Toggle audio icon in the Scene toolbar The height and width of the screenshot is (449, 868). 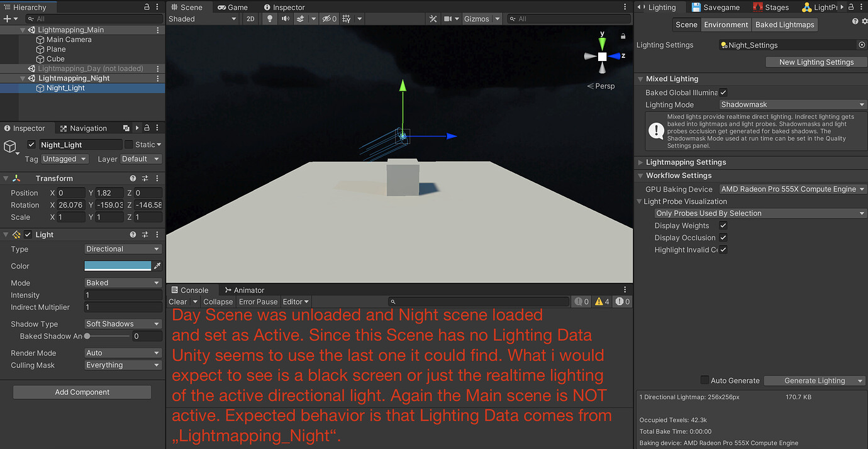[286, 18]
